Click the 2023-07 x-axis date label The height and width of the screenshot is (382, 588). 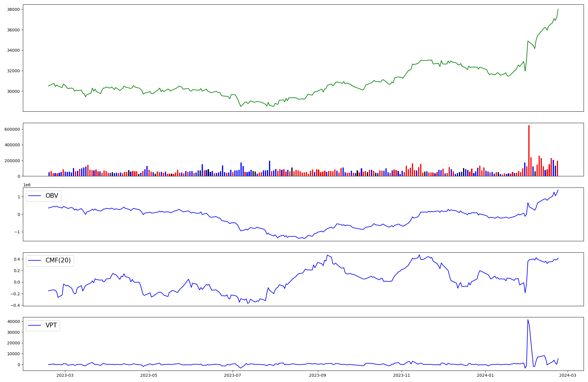click(x=233, y=375)
